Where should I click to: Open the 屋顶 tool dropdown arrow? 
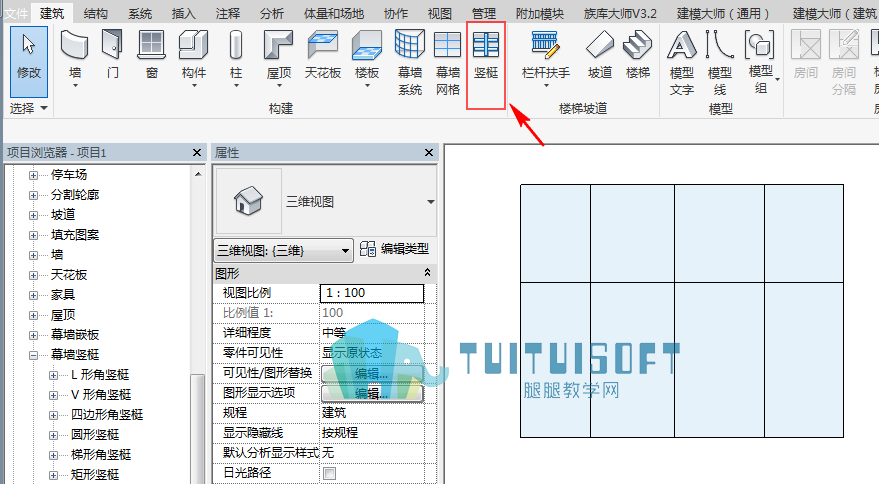click(279, 86)
